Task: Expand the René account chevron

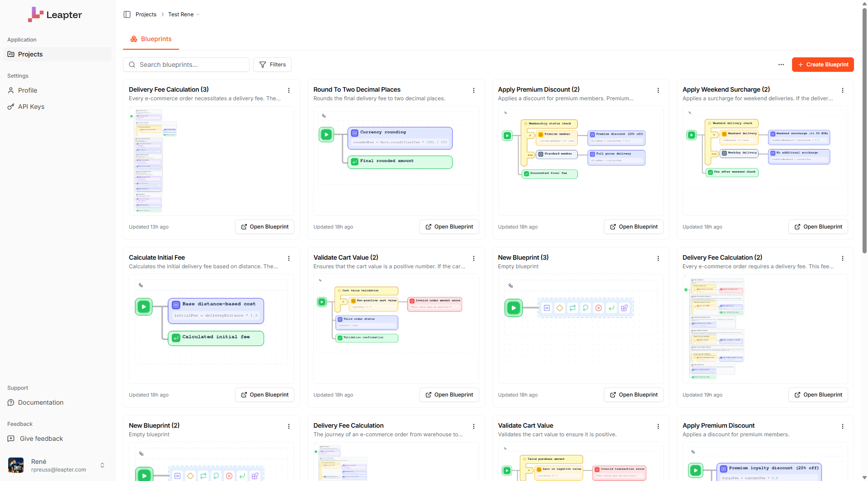Action: (x=103, y=465)
